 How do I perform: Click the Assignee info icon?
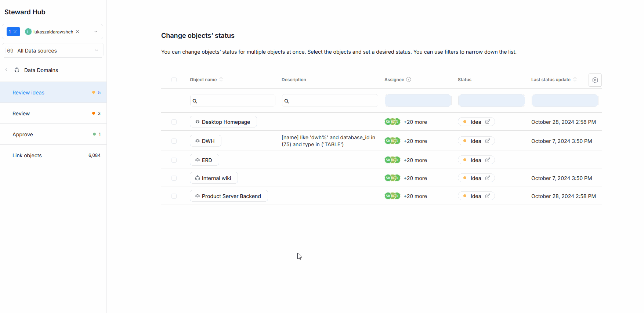click(x=409, y=79)
